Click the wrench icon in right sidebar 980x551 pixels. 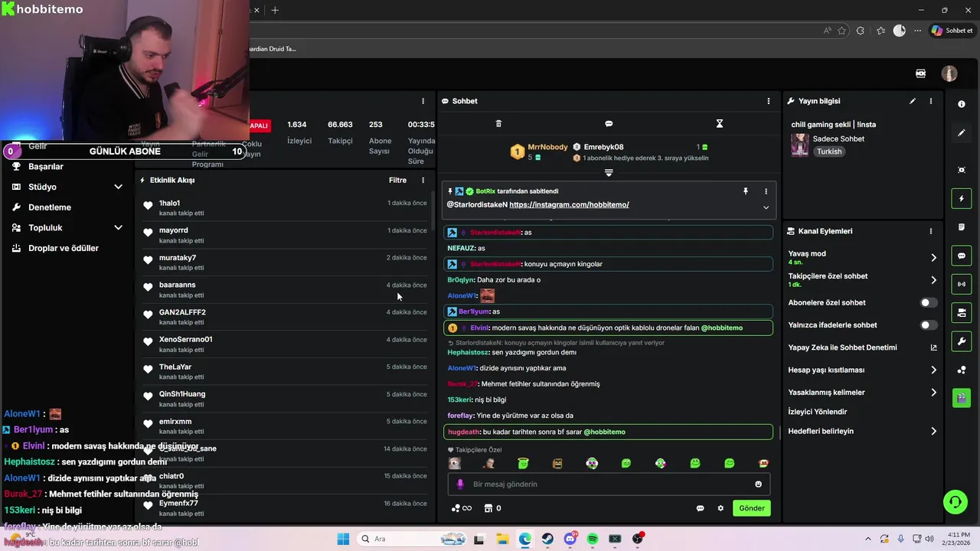click(x=962, y=341)
